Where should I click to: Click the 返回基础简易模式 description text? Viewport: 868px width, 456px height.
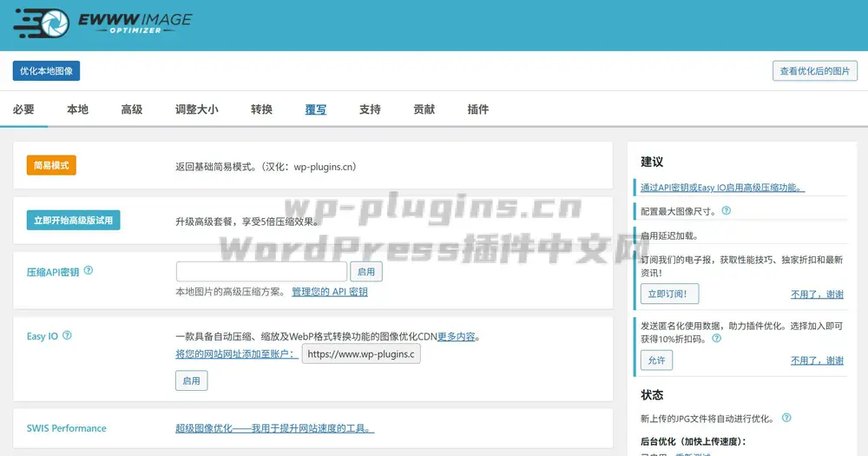click(266, 166)
